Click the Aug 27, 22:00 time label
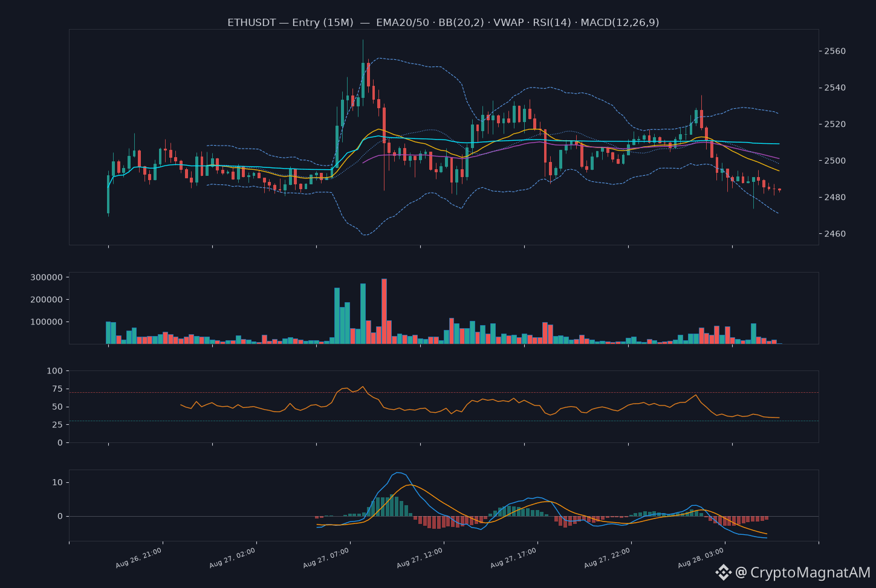Image resolution: width=876 pixels, height=588 pixels. coord(608,558)
